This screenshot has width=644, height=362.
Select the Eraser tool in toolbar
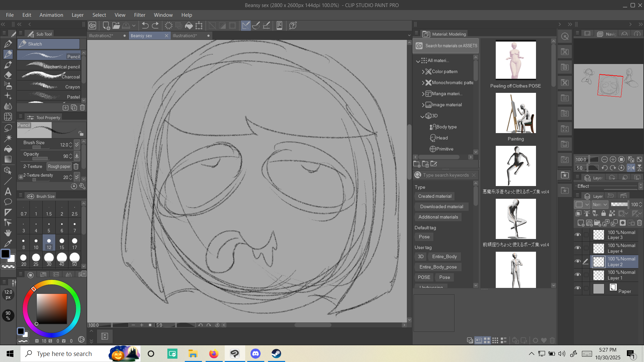8,75
